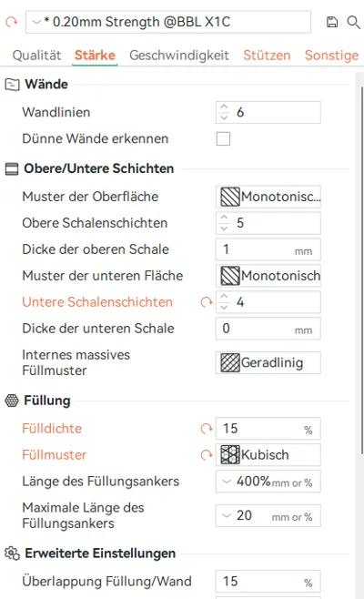Open the settings search magnifier icon

pyautogui.click(x=353, y=22)
